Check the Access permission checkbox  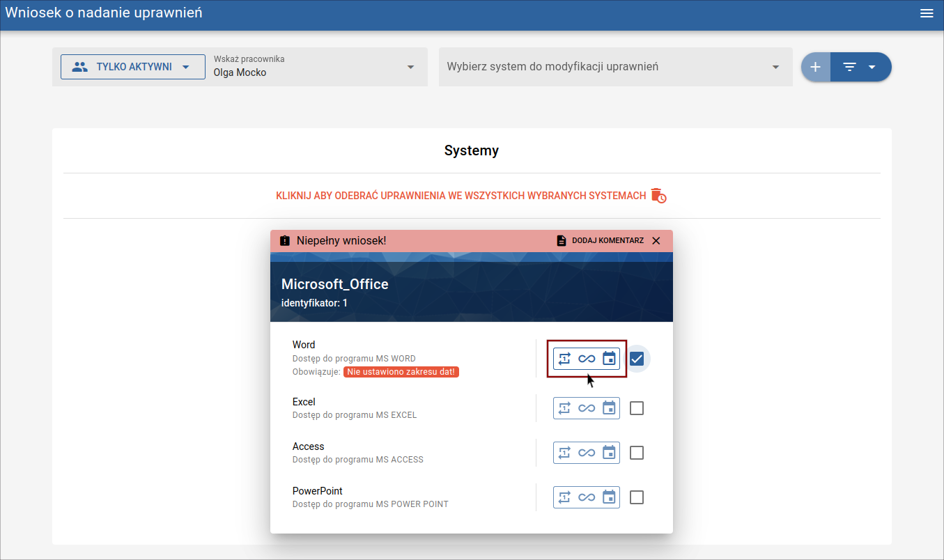click(636, 453)
